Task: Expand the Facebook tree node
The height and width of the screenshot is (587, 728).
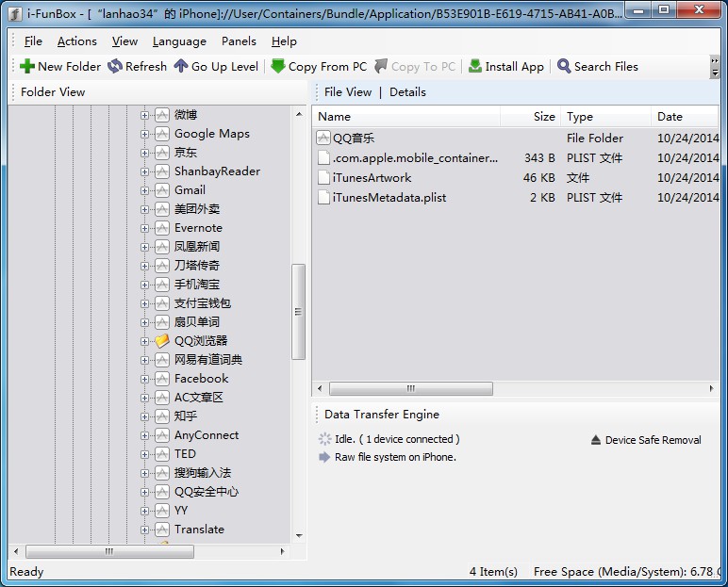Action: (144, 379)
